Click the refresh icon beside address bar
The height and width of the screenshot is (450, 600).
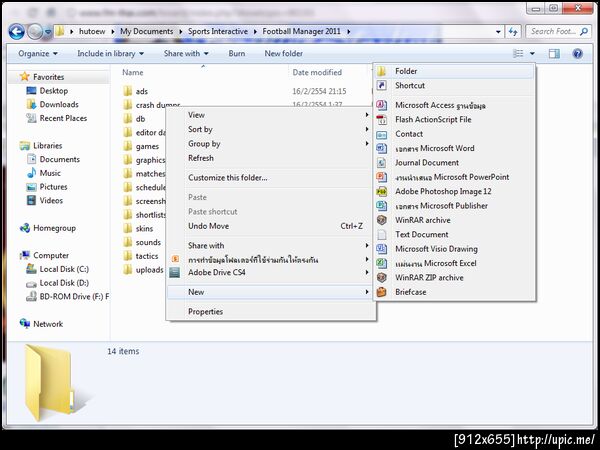click(513, 32)
